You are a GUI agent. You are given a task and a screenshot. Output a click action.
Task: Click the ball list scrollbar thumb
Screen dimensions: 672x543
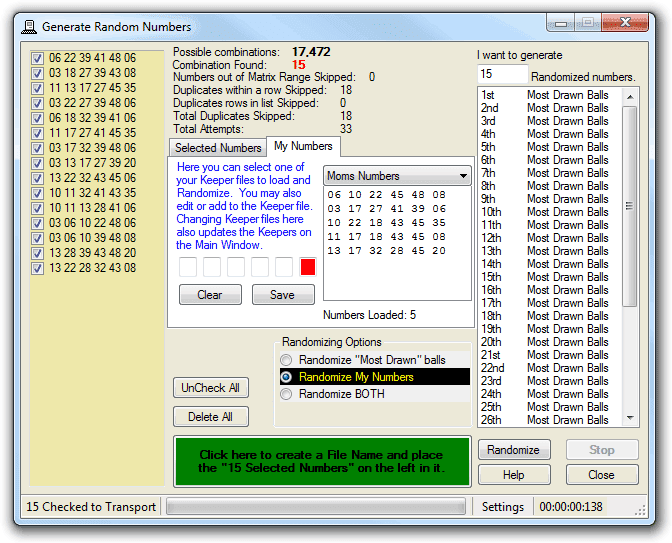pos(630,207)
